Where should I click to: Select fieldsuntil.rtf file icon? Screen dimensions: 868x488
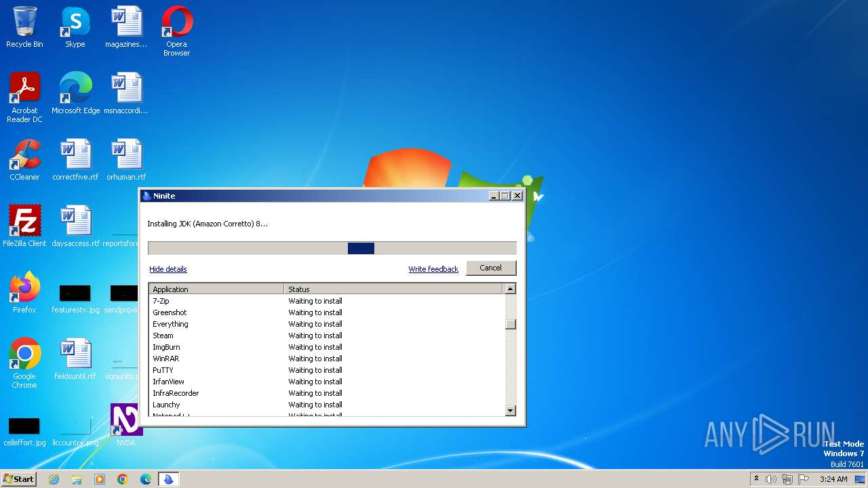[75, 359]
